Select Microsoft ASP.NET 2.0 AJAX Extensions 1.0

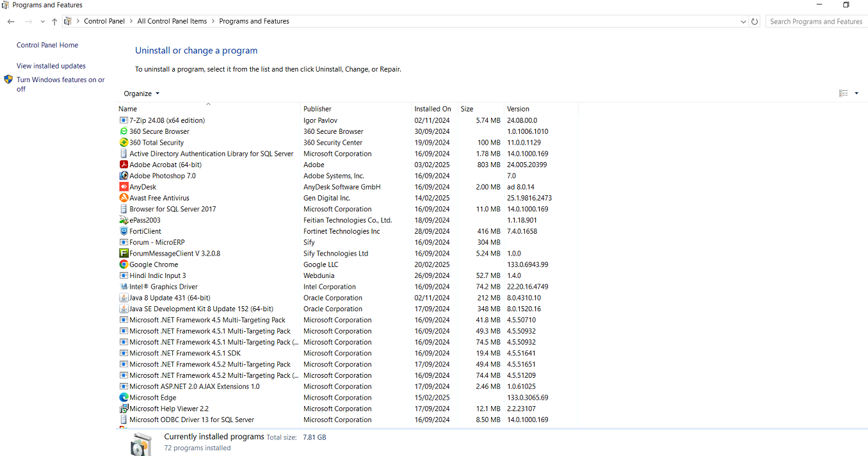coord(347,387)
